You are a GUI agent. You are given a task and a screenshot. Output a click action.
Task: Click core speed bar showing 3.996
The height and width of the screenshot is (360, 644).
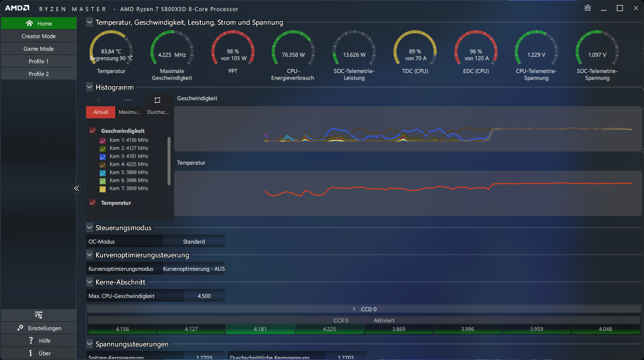(467, 329)
